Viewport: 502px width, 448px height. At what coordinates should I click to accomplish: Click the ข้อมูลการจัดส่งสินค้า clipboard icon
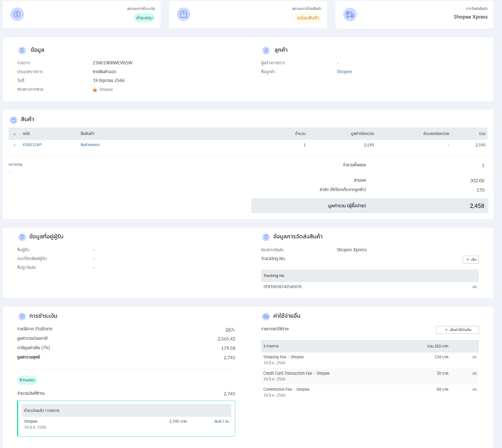266,237
